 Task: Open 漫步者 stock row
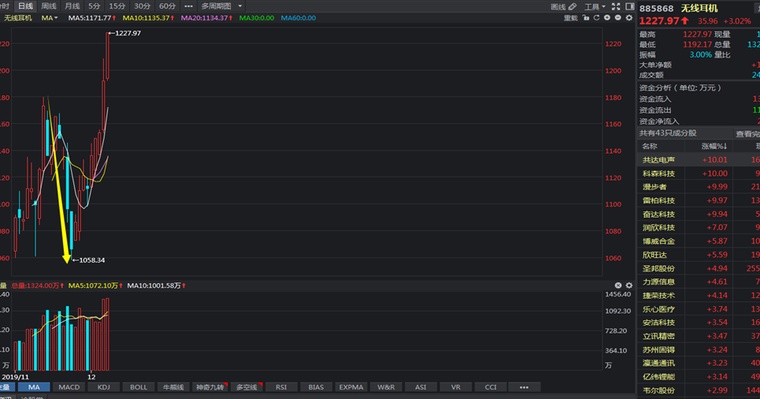pyautogui.click(x=698, y=187)
